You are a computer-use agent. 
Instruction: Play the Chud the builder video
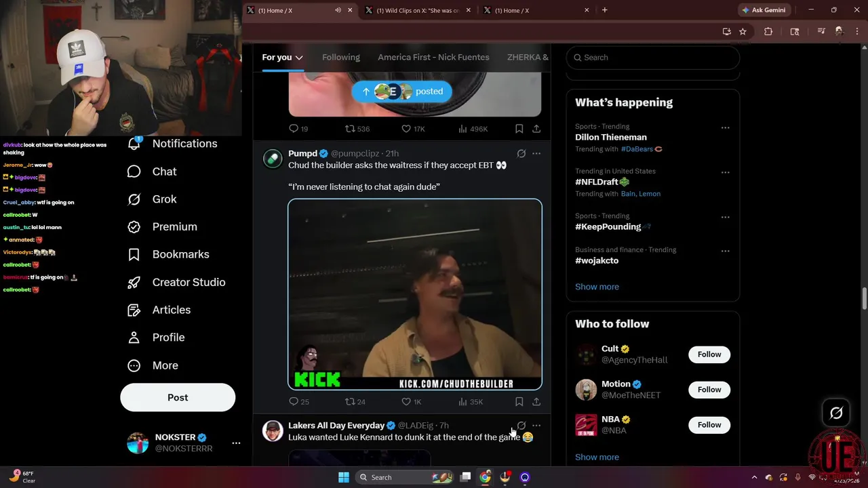415,295
